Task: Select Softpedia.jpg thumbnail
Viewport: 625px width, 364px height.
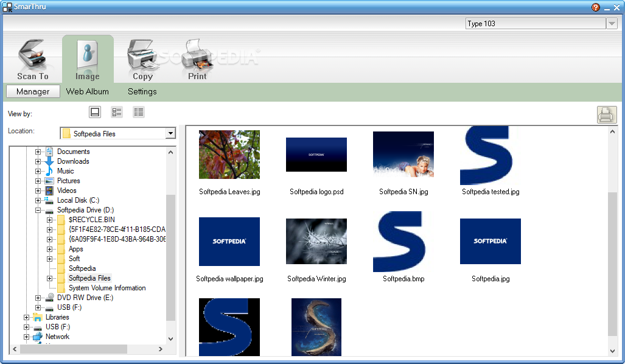Action: point(491,241)
